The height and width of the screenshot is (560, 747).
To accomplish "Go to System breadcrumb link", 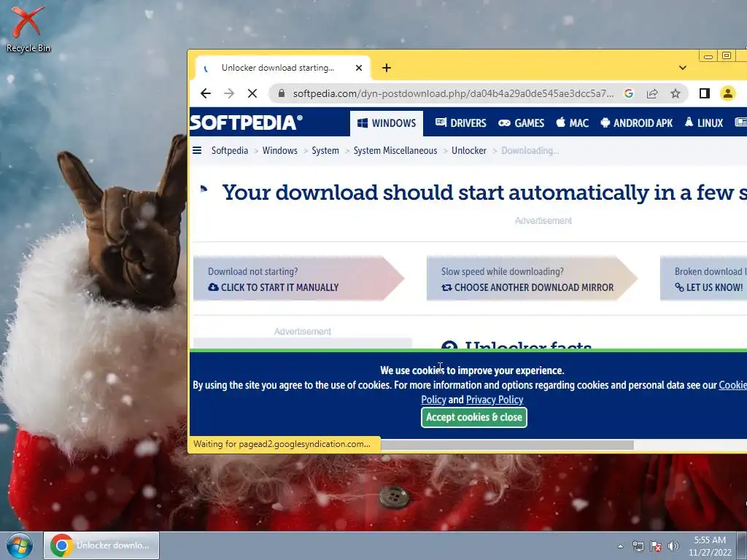I will pyautogui.click(x=325, y=150).
